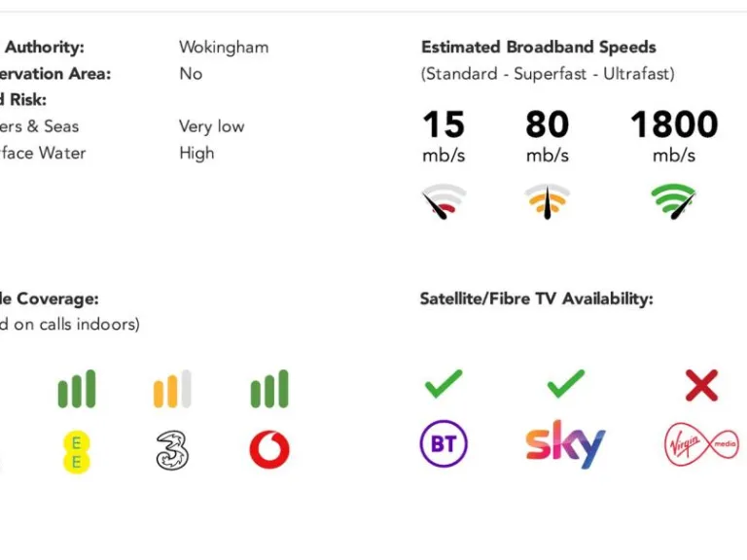
Task: Click the EE network logo
Action: pos(77,450)
